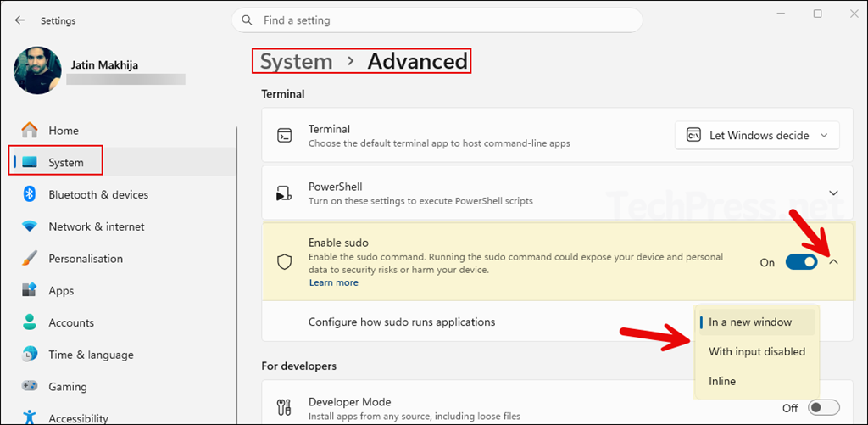
Task: Collapse the Enable sudo section
Action: (x=832, y=262)
